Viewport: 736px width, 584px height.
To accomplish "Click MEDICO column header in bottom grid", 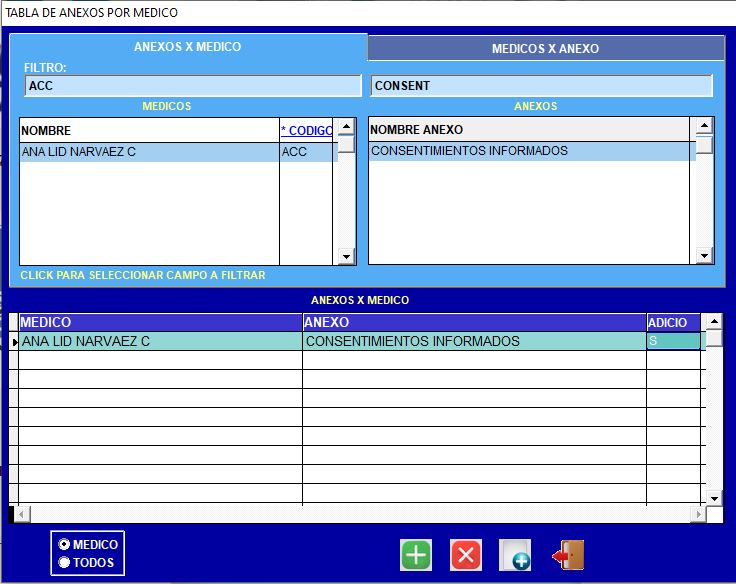I will tap(161, 323).
